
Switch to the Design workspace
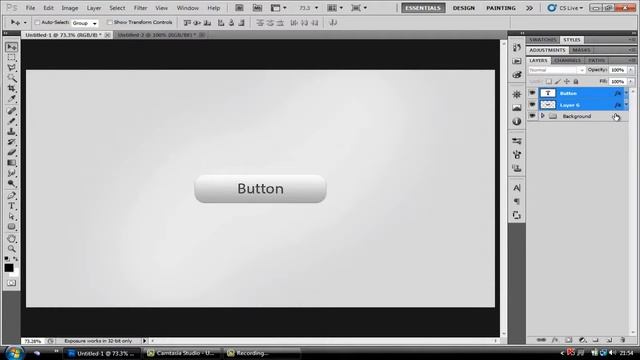[x=464, y=8]
